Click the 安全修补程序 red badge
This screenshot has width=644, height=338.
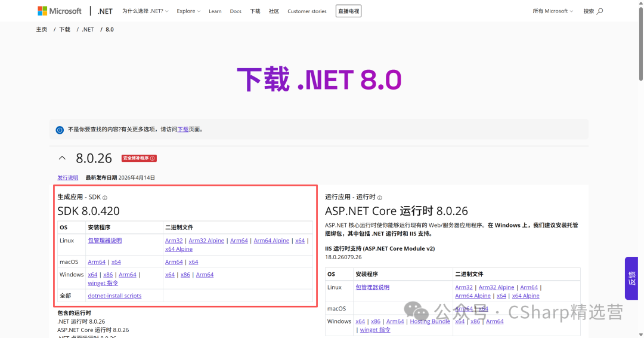pos(139,158)
